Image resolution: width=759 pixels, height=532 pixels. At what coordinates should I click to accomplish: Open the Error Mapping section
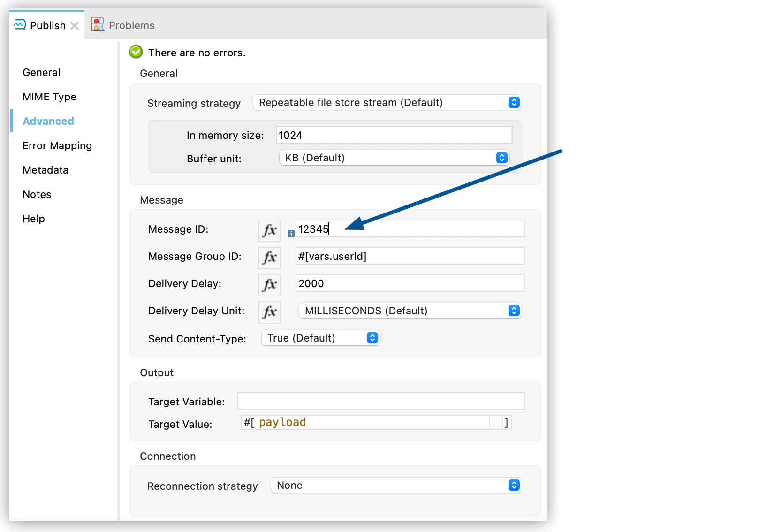click(57, 145)
